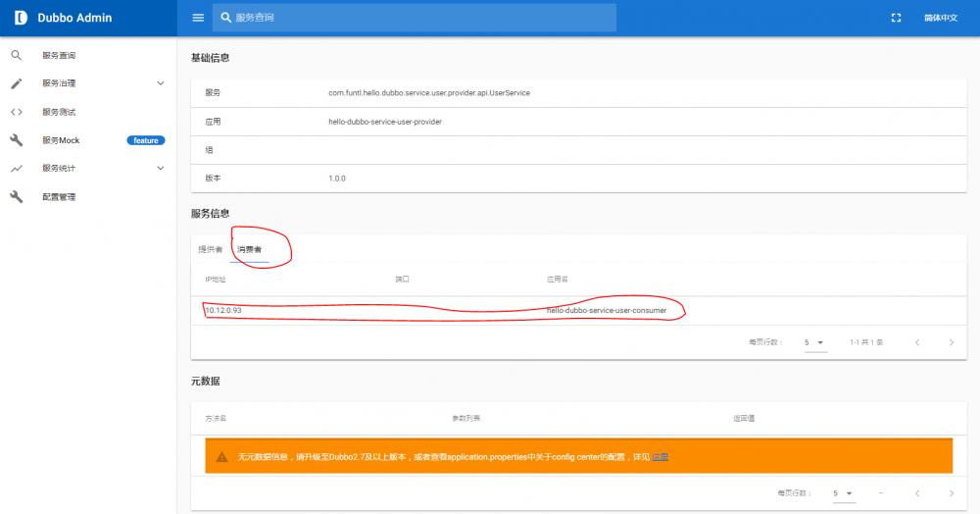Expand the 服务治理 submenu chevron
This screenshot has width=980, height=514.
pyautogui.click(x=160, y=83)
